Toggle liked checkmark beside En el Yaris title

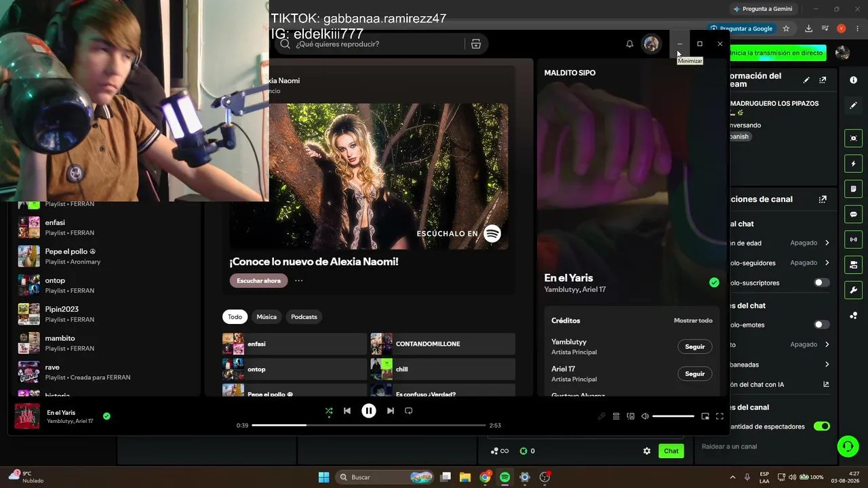click(x=714, y=283)
